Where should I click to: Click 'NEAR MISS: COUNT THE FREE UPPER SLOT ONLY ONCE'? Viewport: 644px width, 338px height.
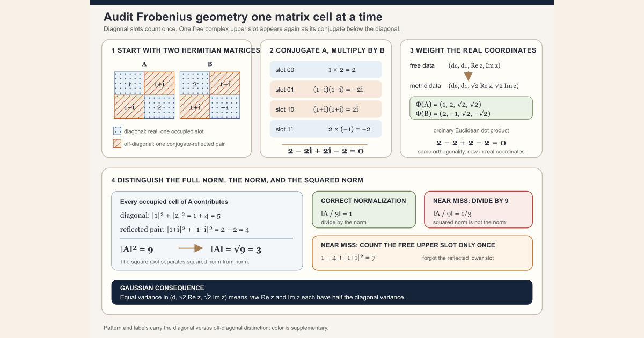coord(408,245)
